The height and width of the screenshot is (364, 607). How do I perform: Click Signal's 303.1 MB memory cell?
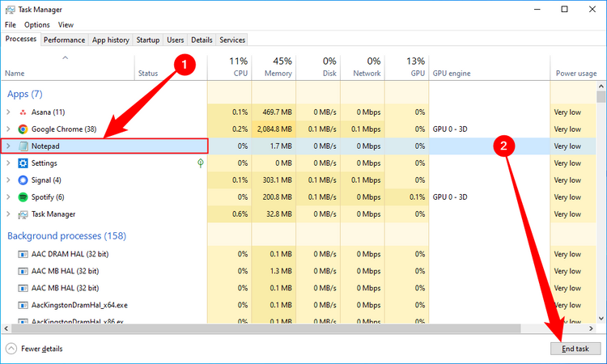(x=274, y=180)
